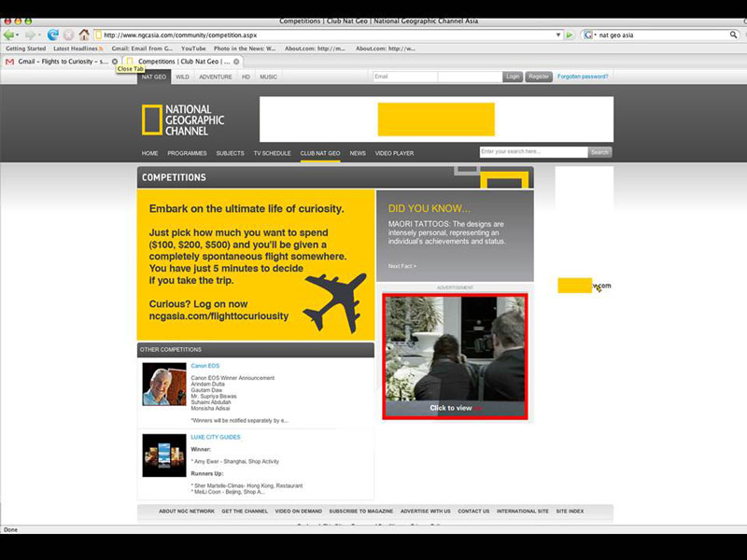Select the MUSIC channel tab

268,77
